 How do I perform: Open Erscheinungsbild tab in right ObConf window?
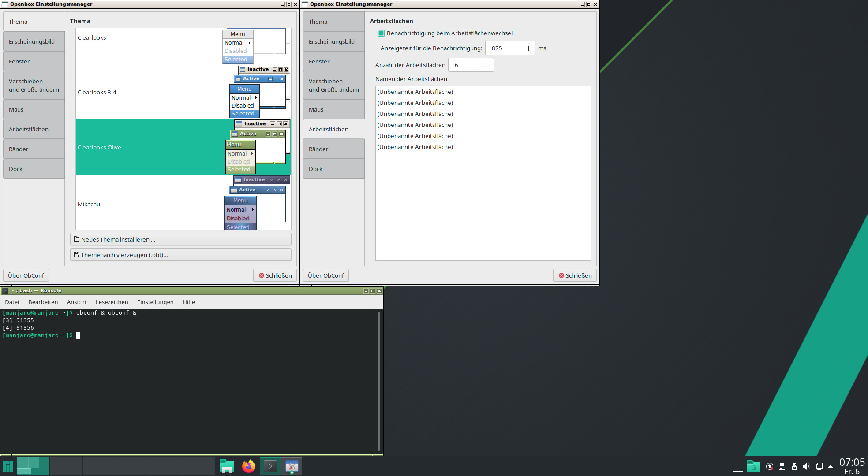point(334,41)
